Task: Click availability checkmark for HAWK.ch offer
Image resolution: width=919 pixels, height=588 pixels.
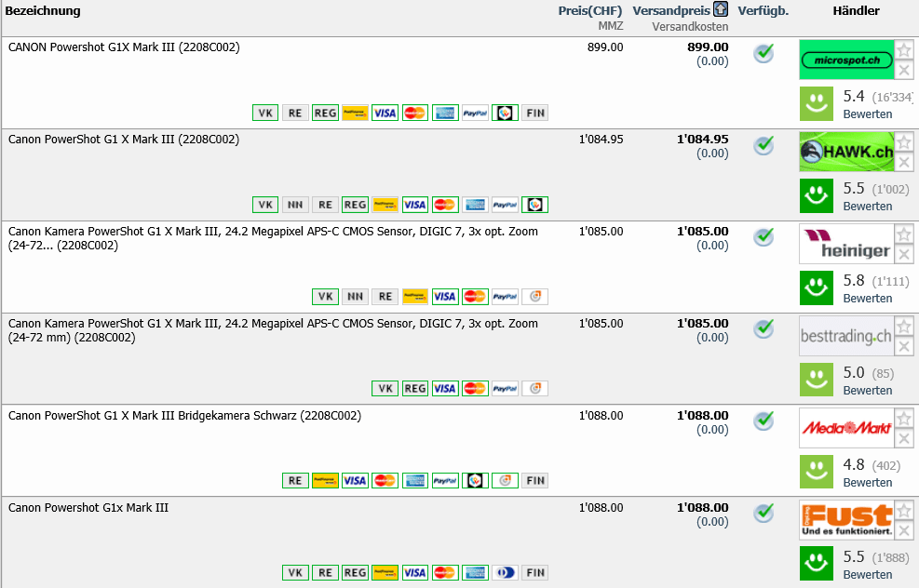Action: (764, 145)
